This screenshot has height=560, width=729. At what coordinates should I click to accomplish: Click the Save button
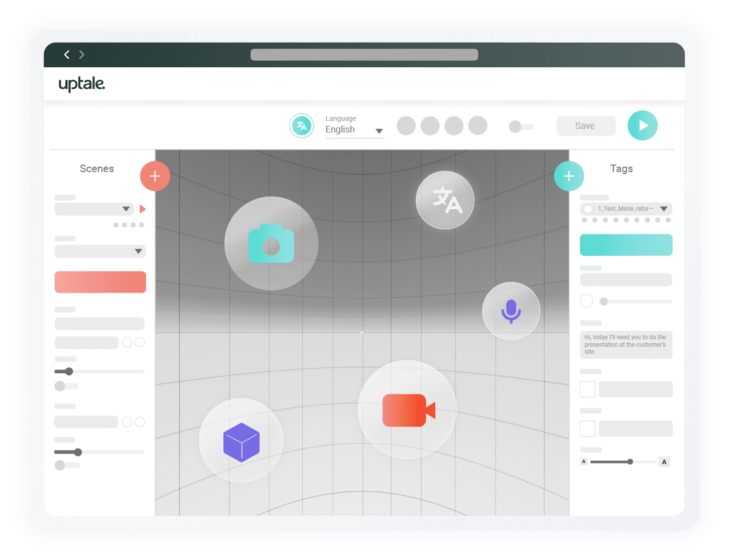(585, 126)
